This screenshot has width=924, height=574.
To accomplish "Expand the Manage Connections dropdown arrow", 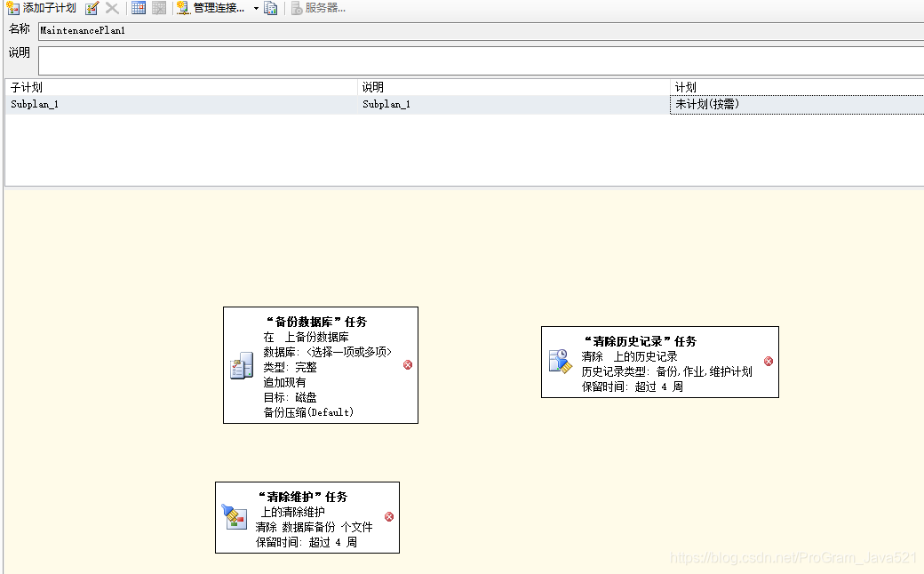I will tap(255, 8).
